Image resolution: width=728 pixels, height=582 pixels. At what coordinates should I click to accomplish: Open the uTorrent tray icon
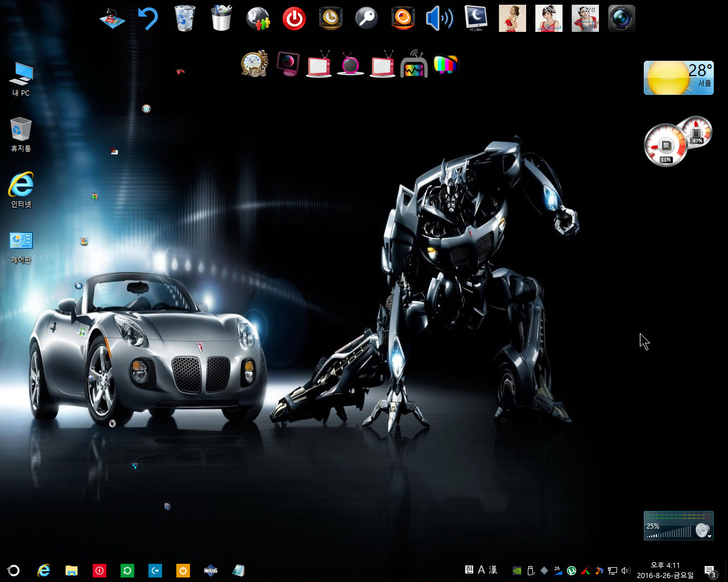pos(572,571)
